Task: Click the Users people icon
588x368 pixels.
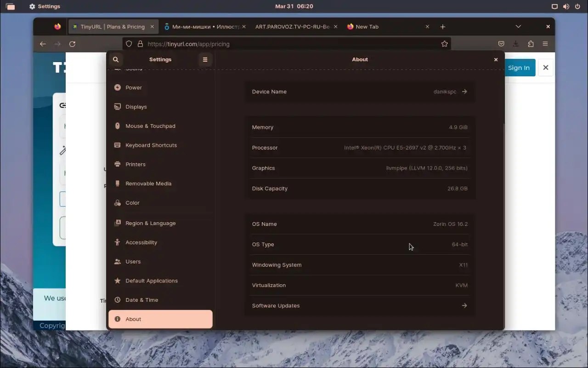Action: tap(117, 262)
